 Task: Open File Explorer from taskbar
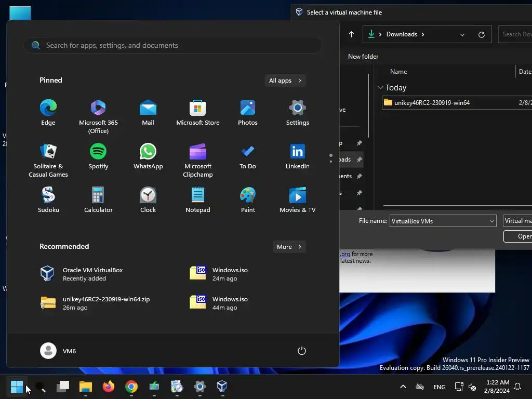point(86,387)
